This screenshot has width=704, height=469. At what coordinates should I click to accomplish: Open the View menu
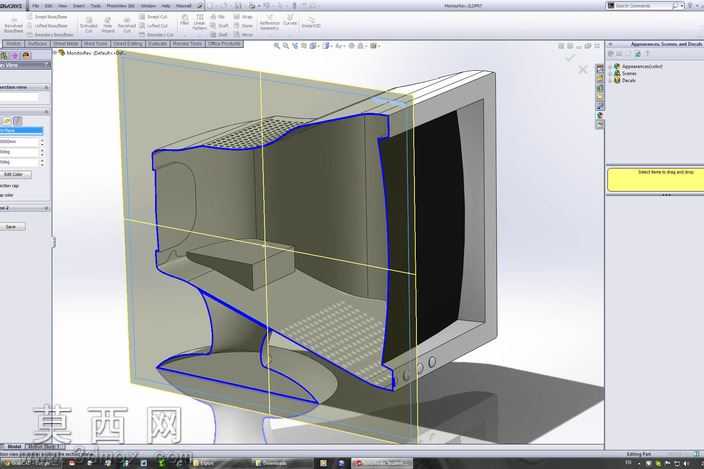63,6
